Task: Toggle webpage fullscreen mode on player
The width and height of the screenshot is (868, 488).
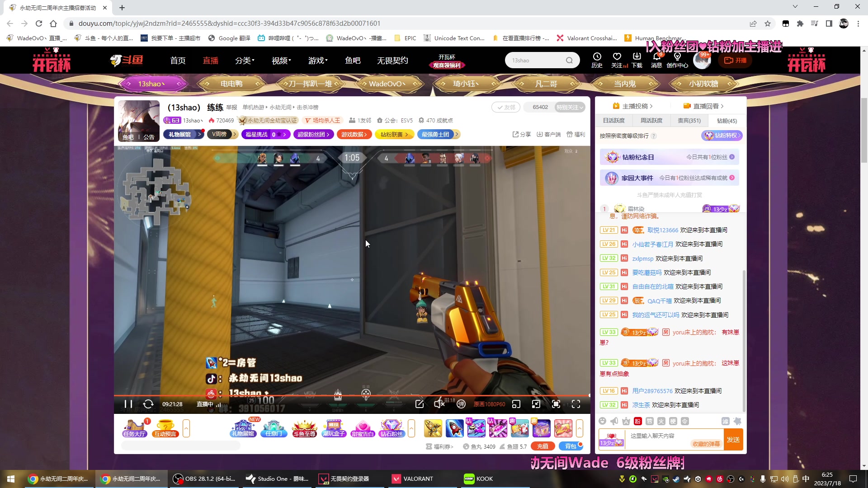Action: [556, 404]
